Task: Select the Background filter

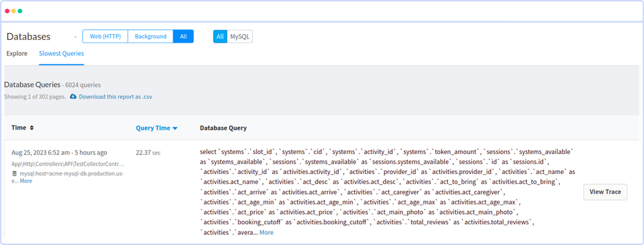Action: pos(151,36)
